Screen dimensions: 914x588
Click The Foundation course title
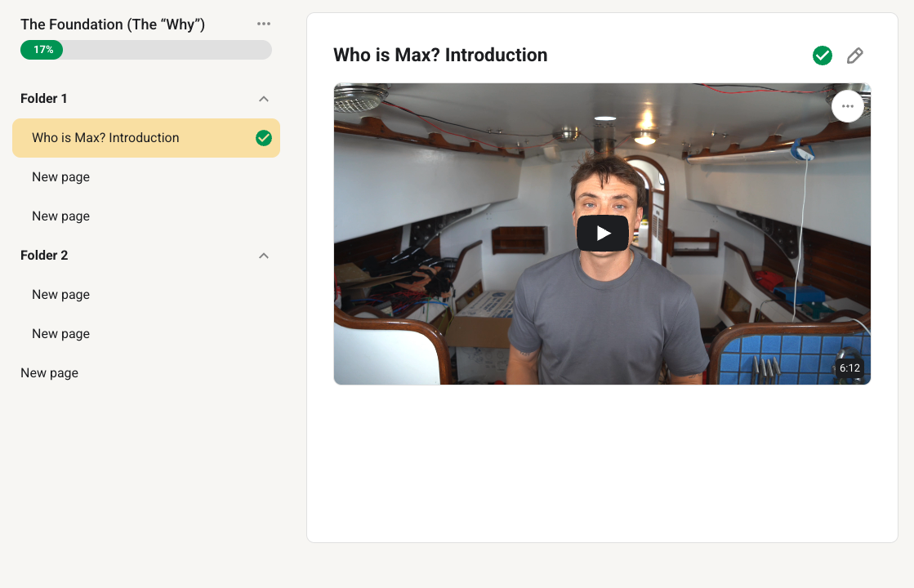coord(113,24)
